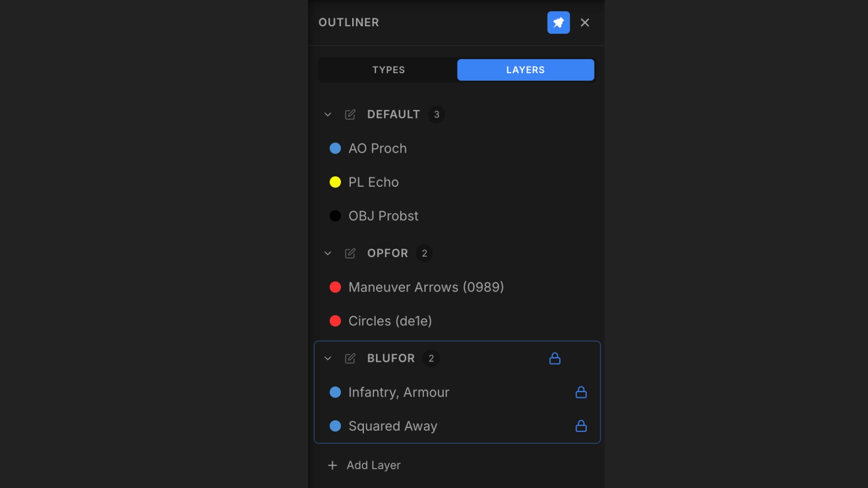Screen dimensions: 868x488
Task: Open the rename editor for the DEFAULT layer group
Action: click(x=350, y=114)
